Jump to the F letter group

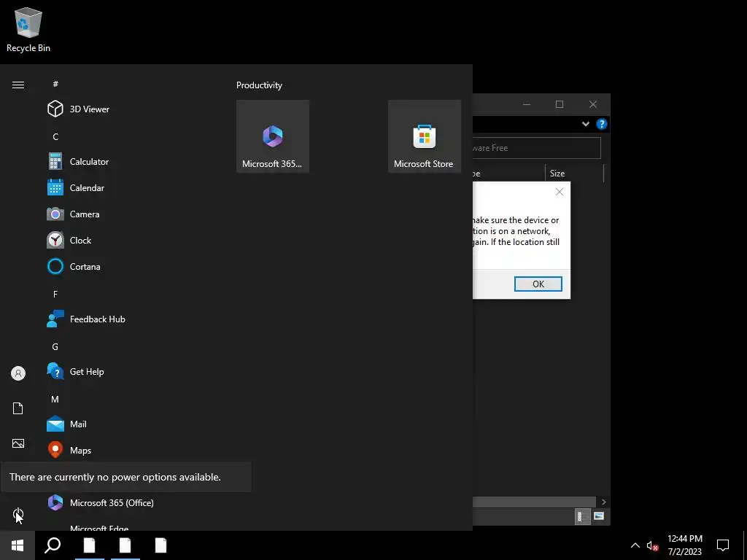55,295
